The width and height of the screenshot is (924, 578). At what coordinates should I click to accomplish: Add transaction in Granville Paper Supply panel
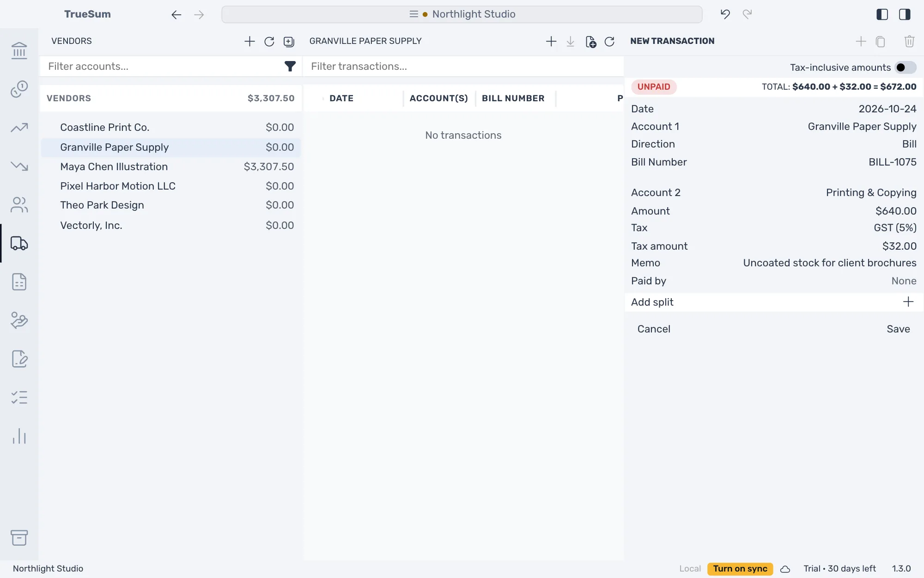pos(551,41)
